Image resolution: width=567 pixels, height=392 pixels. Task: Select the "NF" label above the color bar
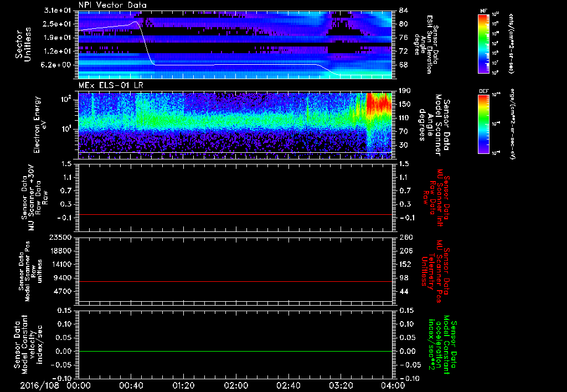(x=483, y=11)
